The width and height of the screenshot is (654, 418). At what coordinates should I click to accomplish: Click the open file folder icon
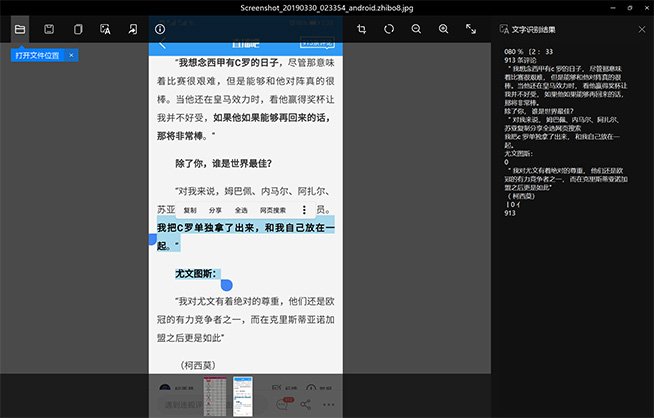[20, 30]
